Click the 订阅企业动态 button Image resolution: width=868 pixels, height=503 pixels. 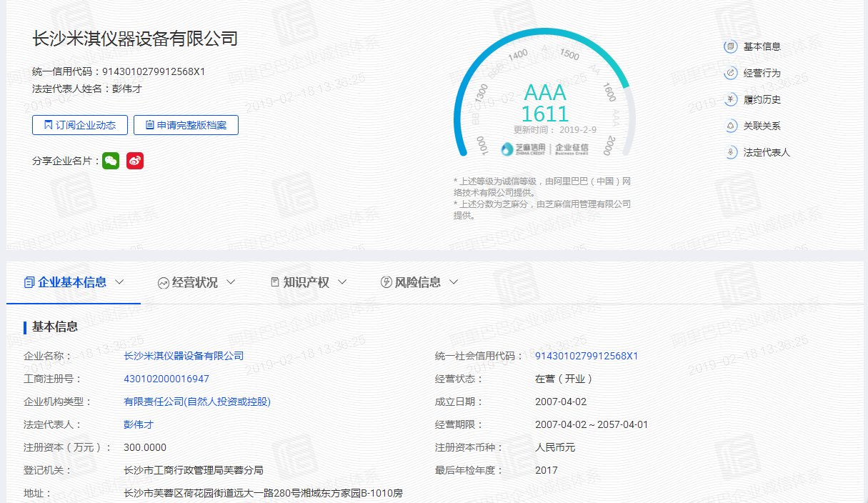(x=80, y=125)
